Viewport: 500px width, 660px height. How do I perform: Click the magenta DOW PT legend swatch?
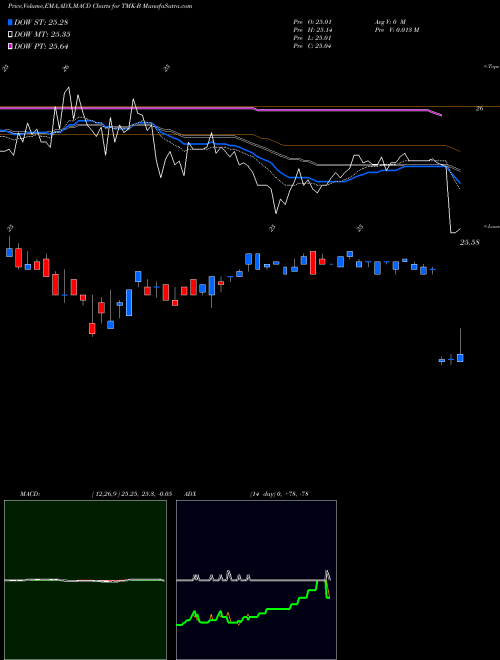[10, 46]
